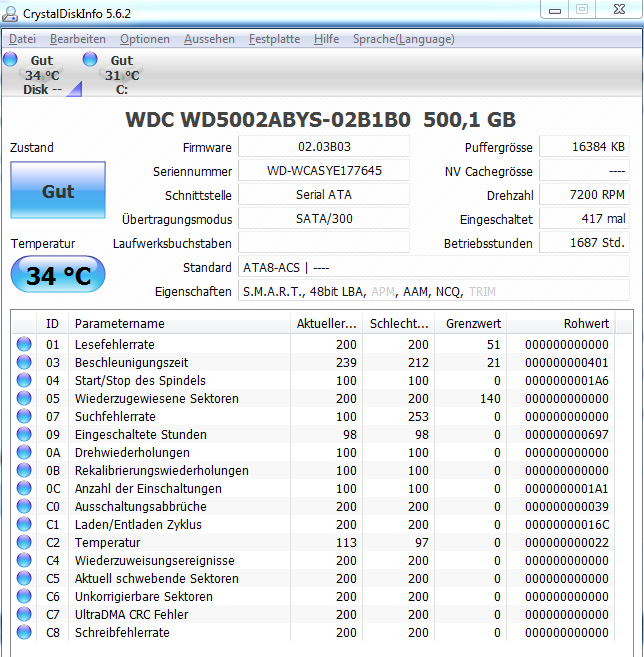644x657 pixels.
Task: Click the Eingeschaltet value 417 mal
Action: point(585,218)
